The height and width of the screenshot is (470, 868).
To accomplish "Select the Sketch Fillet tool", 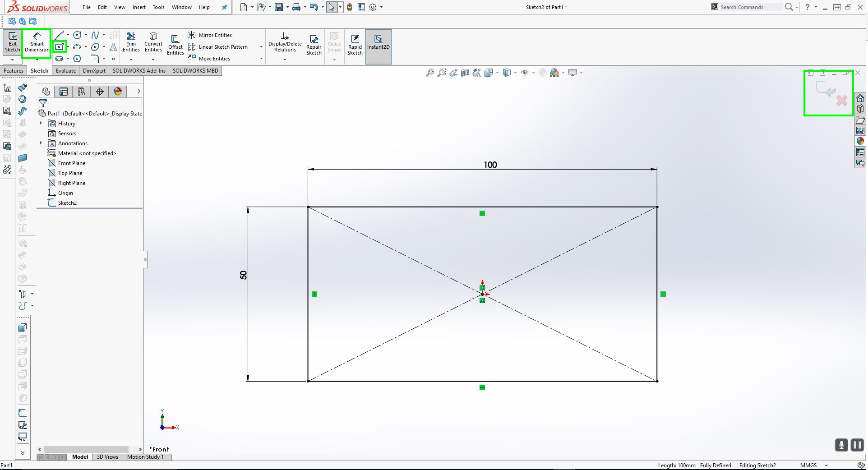I will click(95, 59).
